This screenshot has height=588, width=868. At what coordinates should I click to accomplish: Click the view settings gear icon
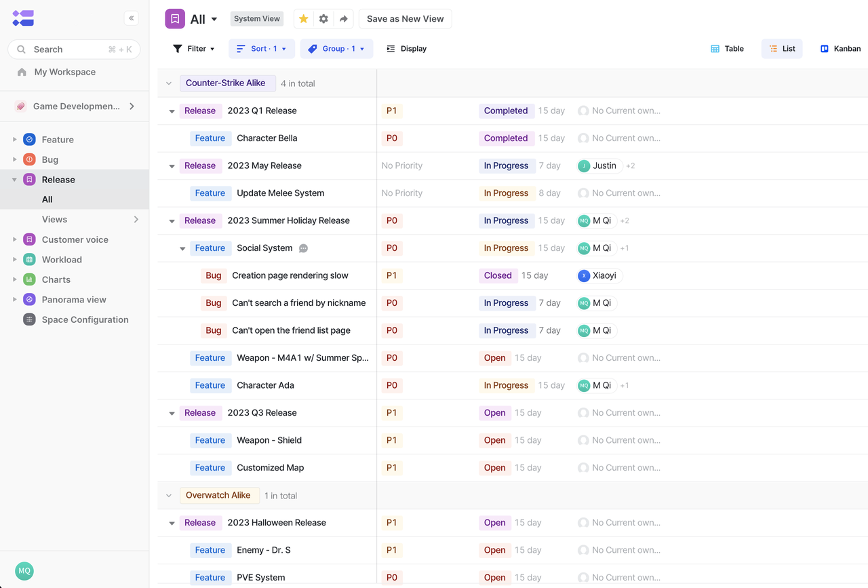[323, 18]
